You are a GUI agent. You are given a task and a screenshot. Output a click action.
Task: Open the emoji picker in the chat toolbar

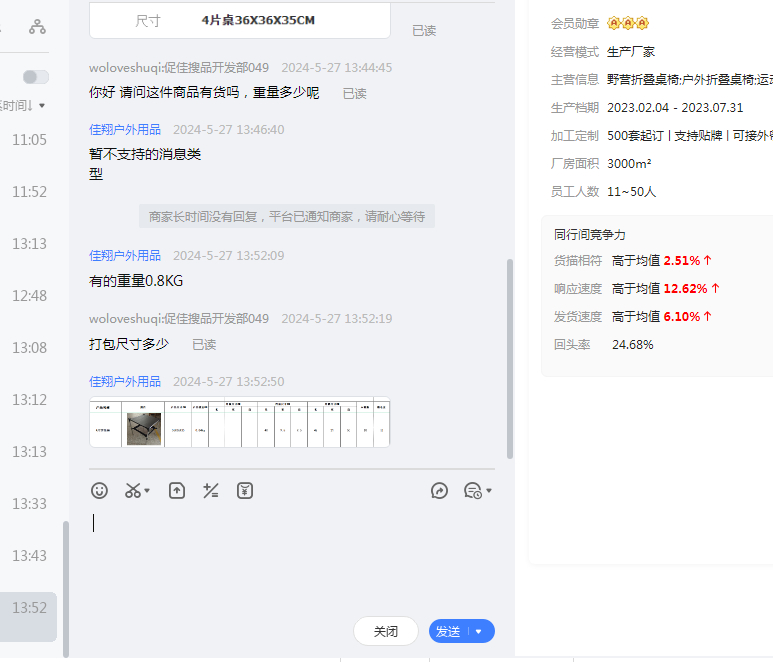click(99, 491)
